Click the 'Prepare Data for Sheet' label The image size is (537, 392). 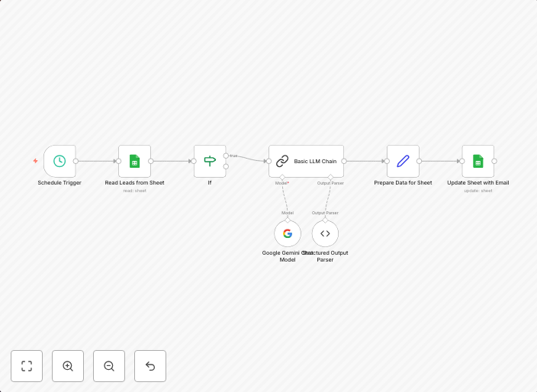[x=403, y=183]
